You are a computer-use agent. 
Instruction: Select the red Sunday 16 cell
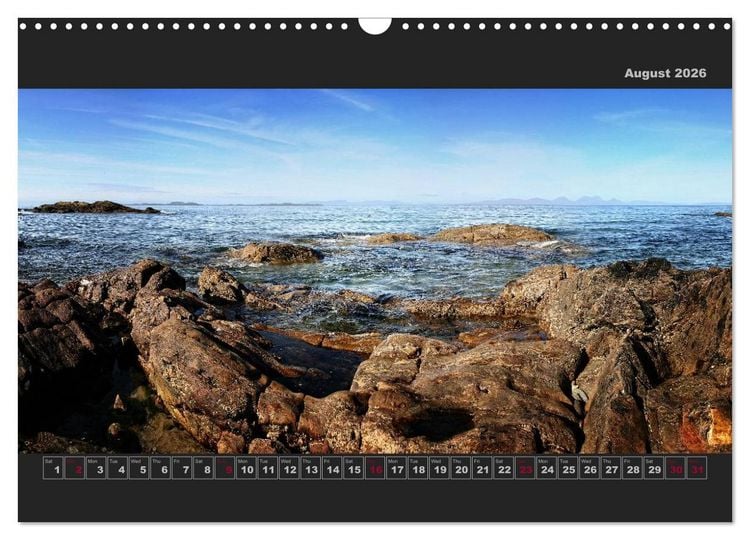(x=375, y=468)
